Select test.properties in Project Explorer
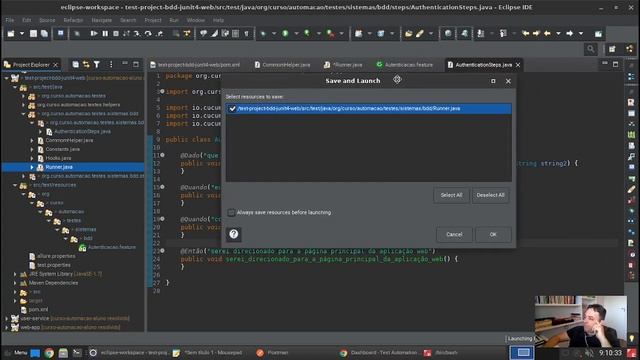This screenshot has height=360, width=640. [x=54, y=265]
